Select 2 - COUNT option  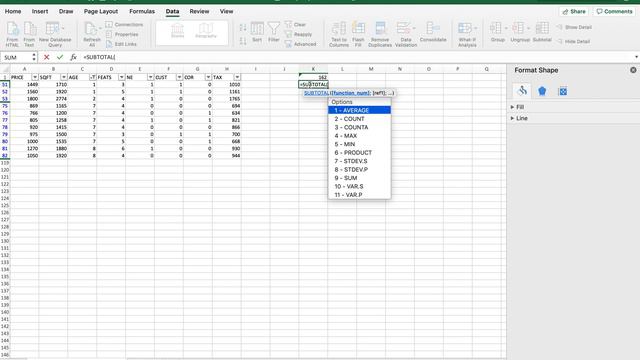(359, 119)
